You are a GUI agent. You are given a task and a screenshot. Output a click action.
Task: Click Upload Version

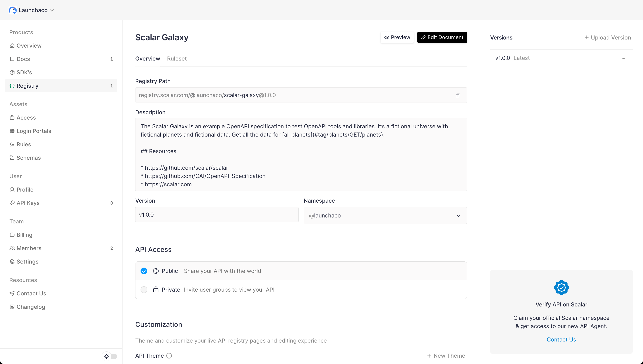tap(607, 38)
